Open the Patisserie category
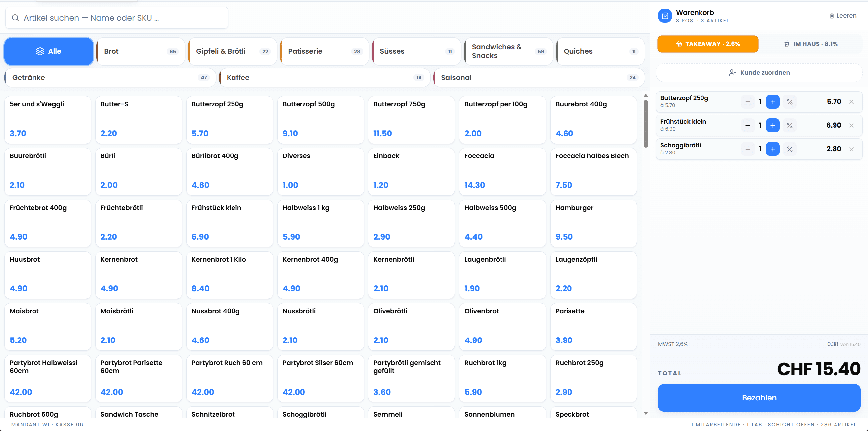The height and width of the screenshot is (431, 868). coord(324,51)
